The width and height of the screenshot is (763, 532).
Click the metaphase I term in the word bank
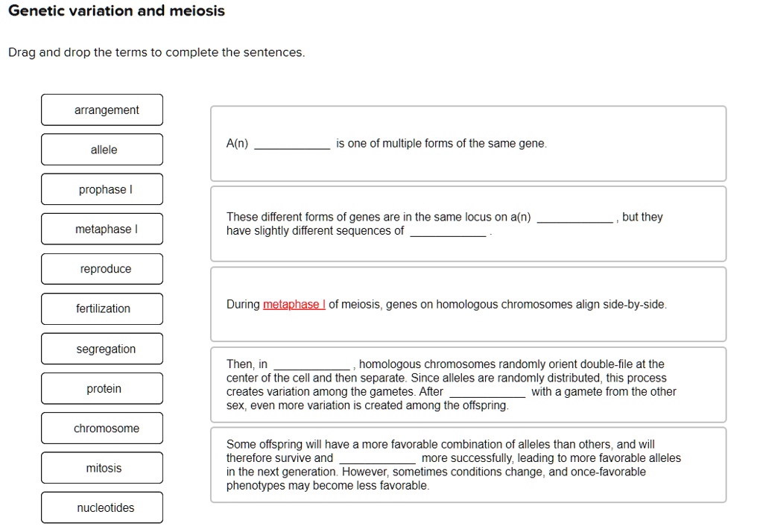tap(101, 229)
